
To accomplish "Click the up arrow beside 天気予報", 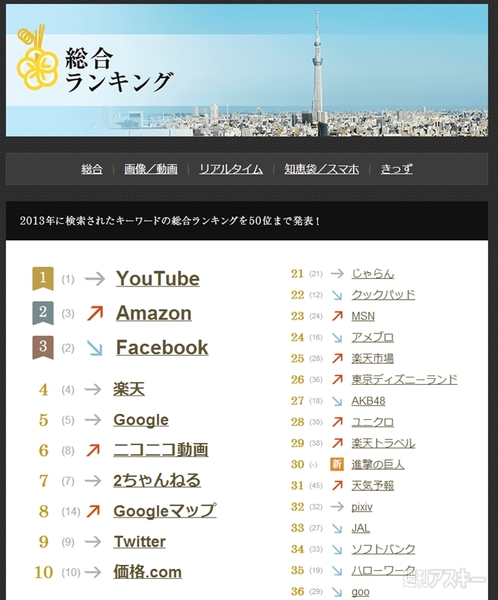I will (x=337, y=485).
